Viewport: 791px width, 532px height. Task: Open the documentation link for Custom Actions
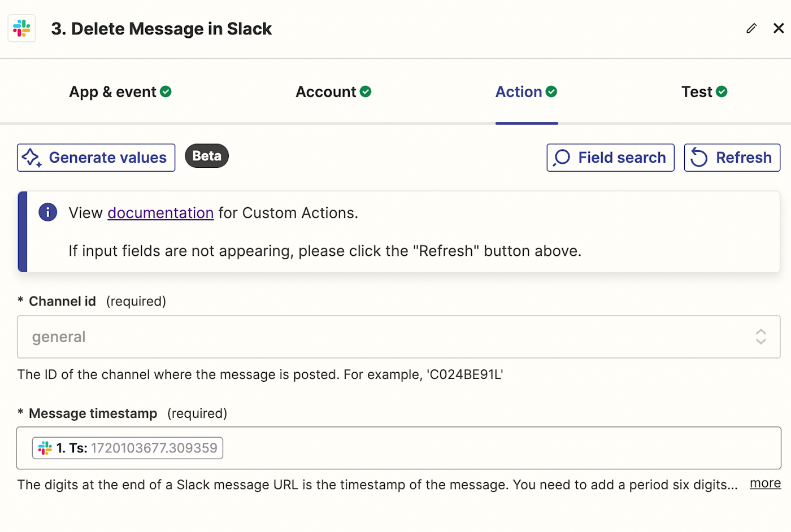[x=160, y=213]
